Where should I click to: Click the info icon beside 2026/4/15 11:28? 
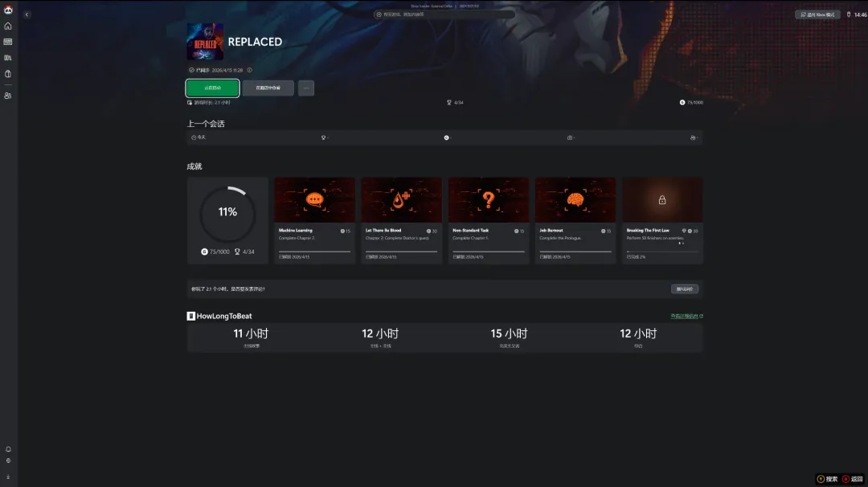tap(250, 70)
